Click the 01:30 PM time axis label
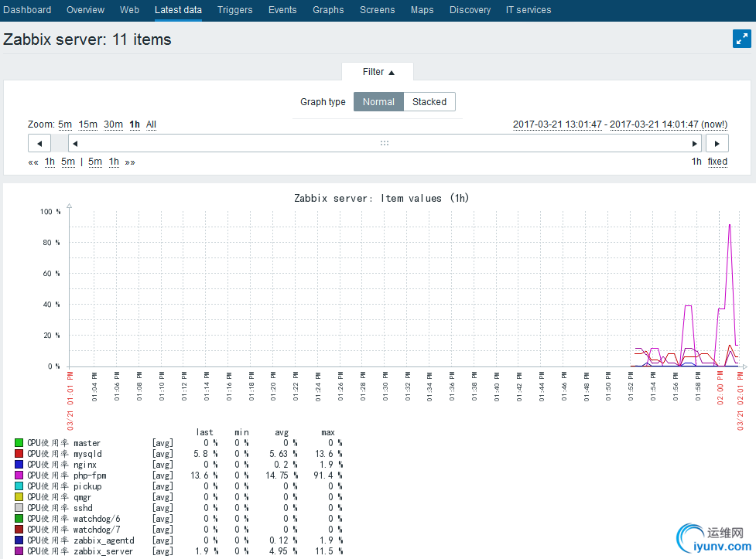Screen dimensions: 756x559 click(385, 386)
